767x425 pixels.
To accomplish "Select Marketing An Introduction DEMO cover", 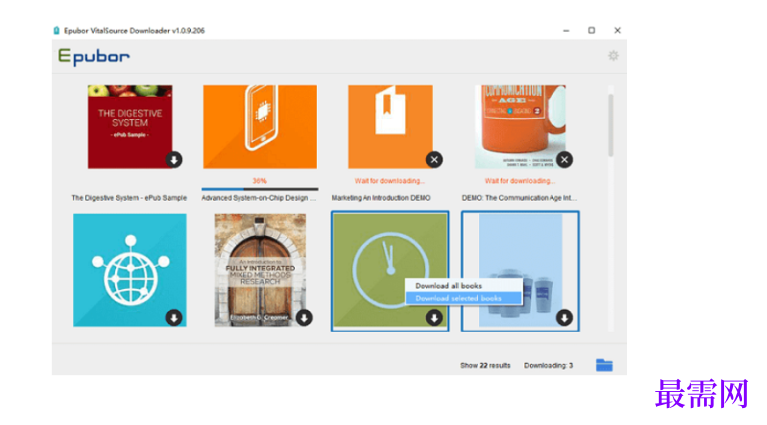I will click(x=390, y=127).
